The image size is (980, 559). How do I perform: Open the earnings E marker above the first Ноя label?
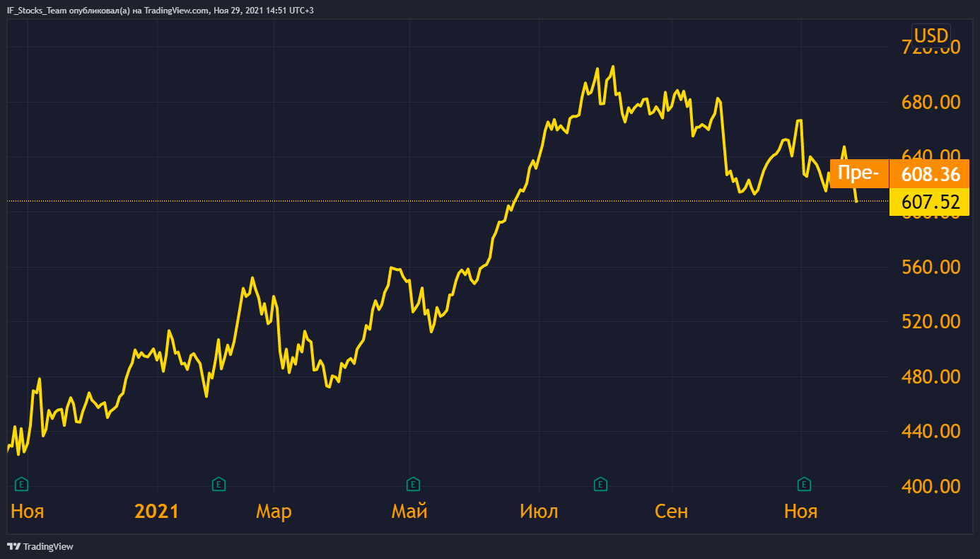pos(22,484)
